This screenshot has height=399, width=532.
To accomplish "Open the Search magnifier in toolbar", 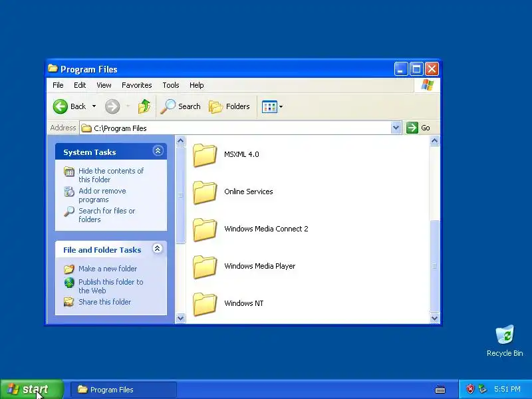I will 168,106.
